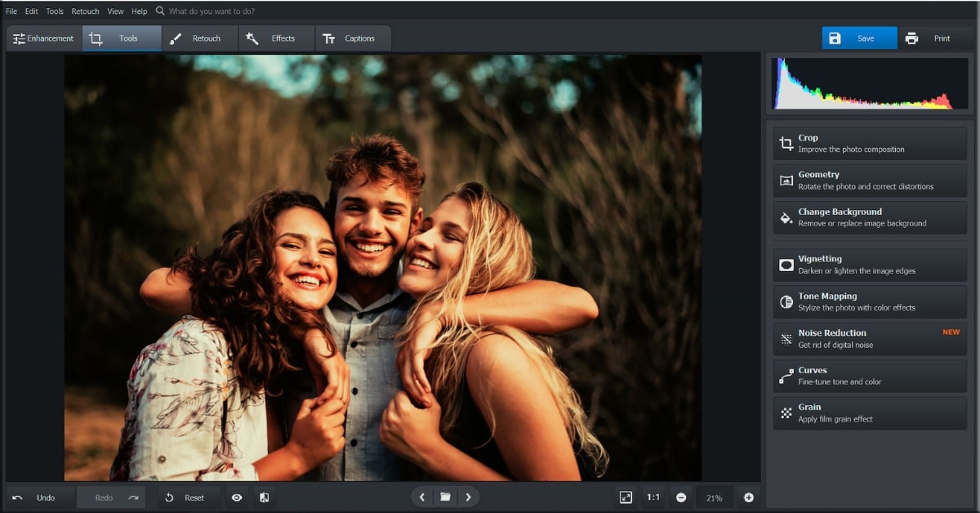Switch to the Effects tab
This screenshot has width=980, height=513.
click(x=276, y=38)
